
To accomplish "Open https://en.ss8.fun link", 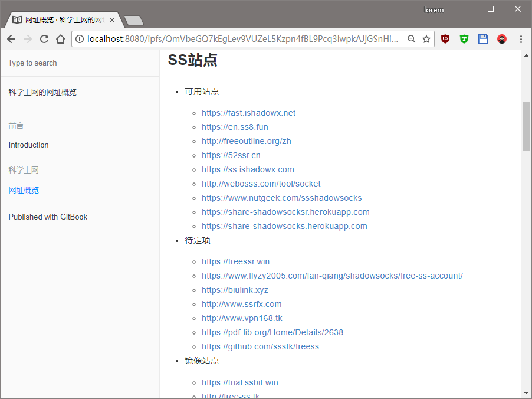I will (x=235, y=127).
